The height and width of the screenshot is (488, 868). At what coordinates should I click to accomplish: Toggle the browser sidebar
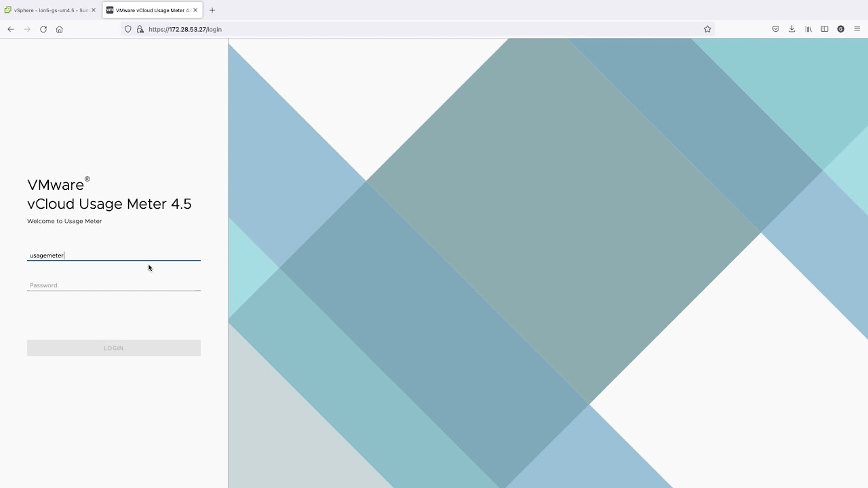tap(825, 29)
